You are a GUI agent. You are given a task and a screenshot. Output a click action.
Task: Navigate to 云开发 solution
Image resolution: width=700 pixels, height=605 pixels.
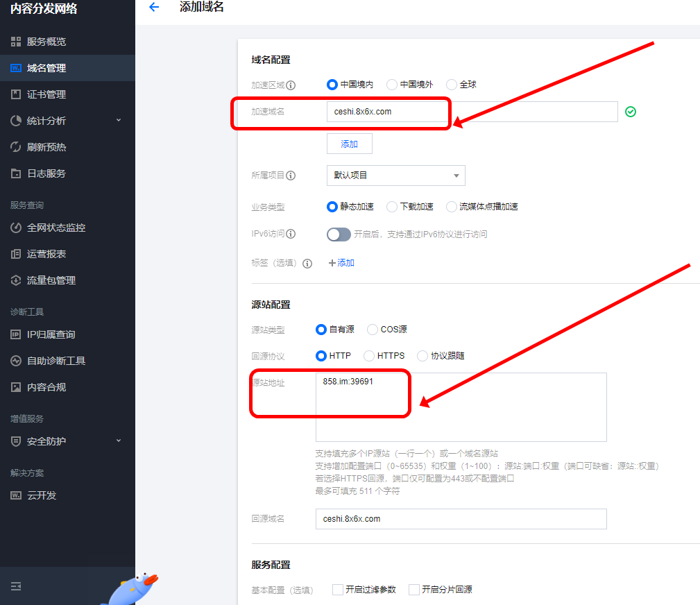click(x=42, y=495)
